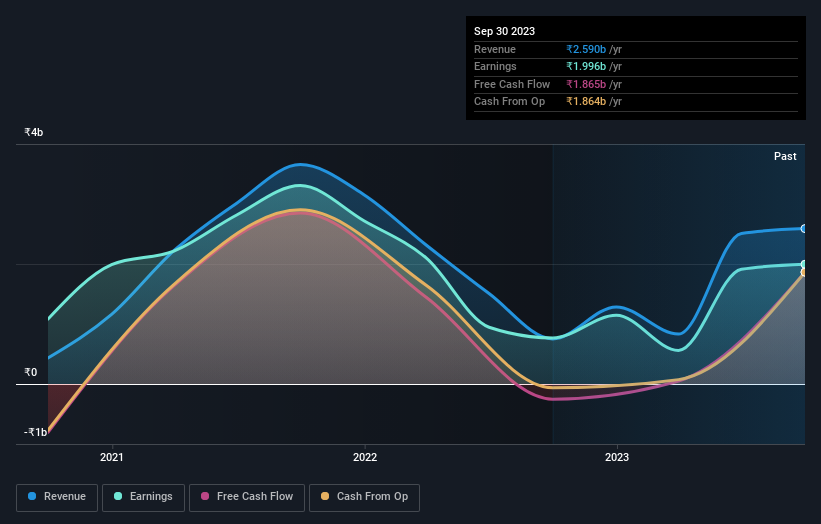821x524 pixels.
Task: Click the Earnings endpoint marker on chart
Action: 804,264
